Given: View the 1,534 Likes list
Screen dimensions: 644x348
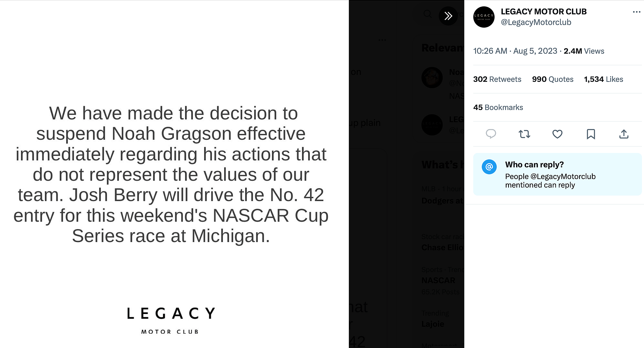Looking at the screenshot, I should [x=603, y=79].
